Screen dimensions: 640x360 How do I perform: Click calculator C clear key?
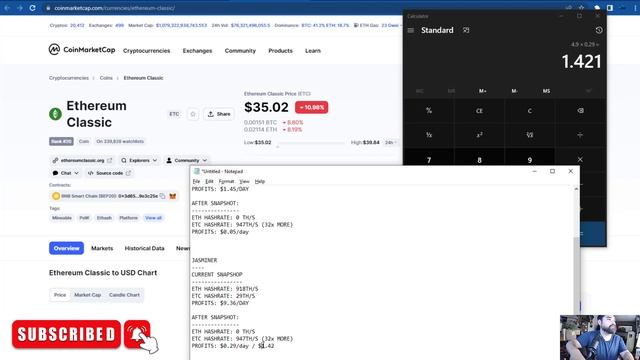pos(529,111)
